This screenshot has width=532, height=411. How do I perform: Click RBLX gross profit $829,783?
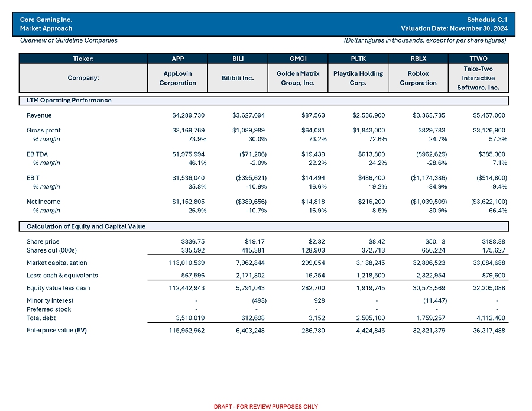tap(432, 130)
